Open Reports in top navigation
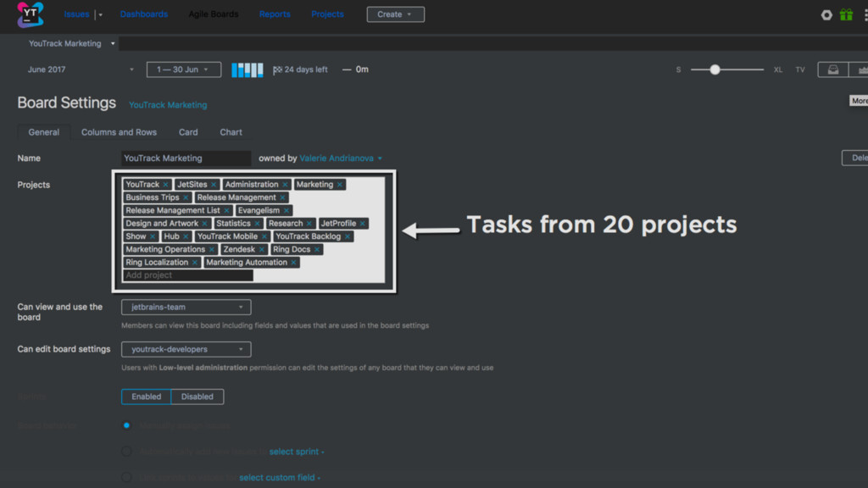 tap(275, 14)
